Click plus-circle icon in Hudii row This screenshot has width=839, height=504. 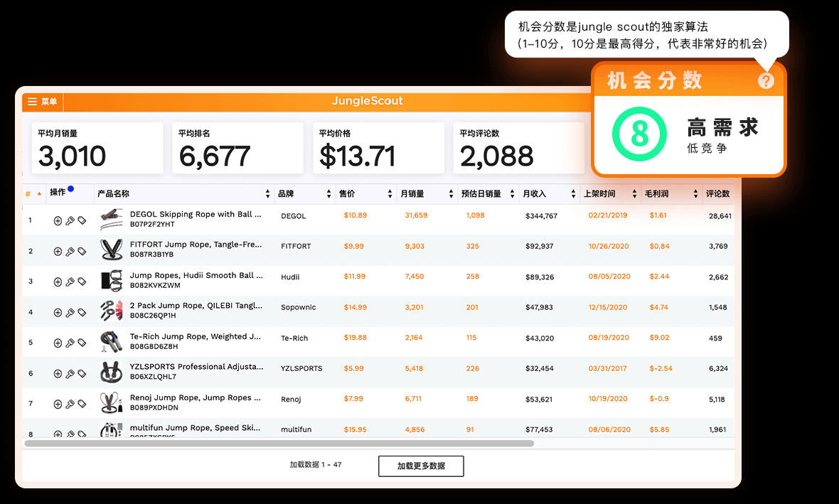[58, 282]
